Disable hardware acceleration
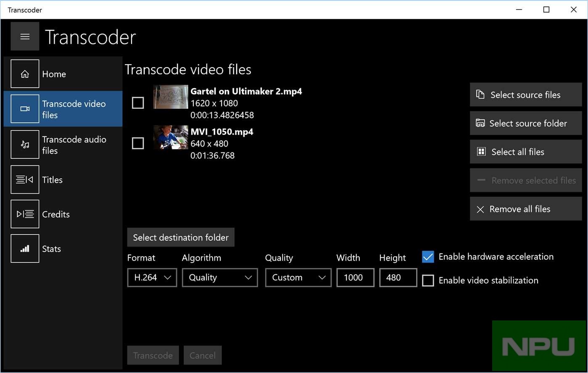Viewport: 588px width, 373px height. [427, 257]
